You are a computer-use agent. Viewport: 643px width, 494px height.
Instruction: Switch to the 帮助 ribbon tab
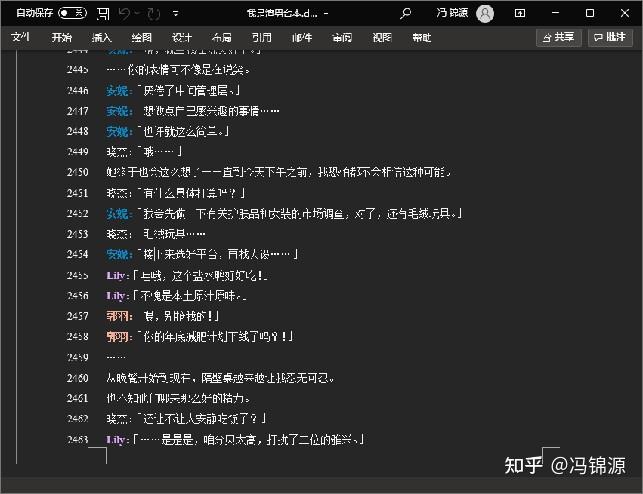coord(422,38)
